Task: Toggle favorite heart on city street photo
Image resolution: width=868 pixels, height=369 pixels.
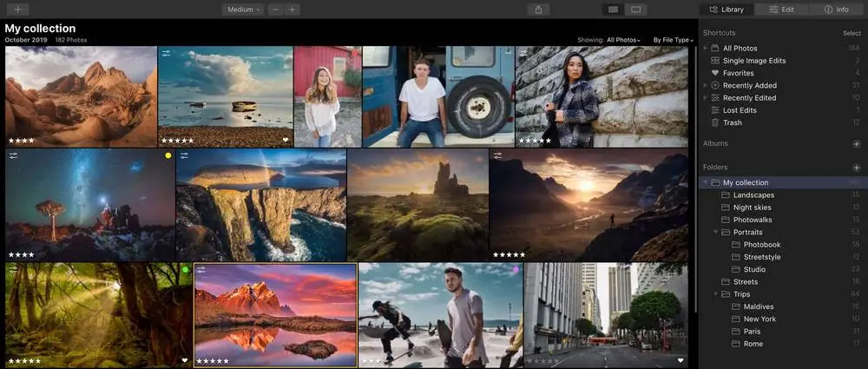Action: (681, 360)
